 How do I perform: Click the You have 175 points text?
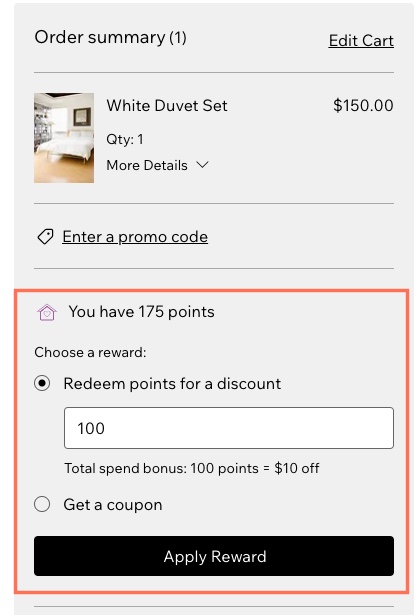141,312
